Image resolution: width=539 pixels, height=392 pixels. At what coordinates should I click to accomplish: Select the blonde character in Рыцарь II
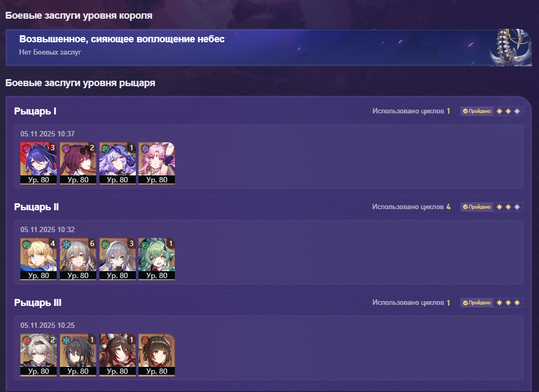38,259
